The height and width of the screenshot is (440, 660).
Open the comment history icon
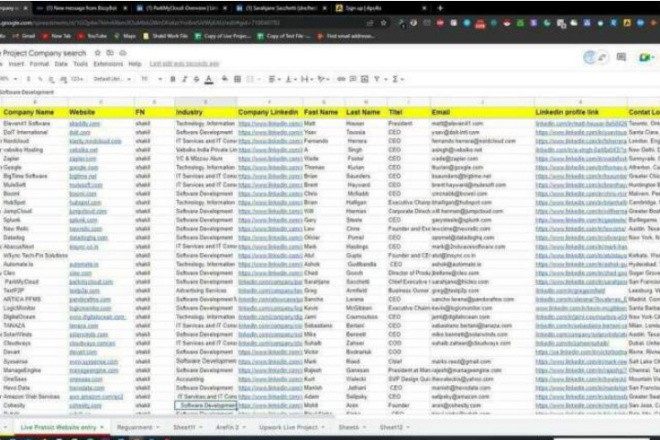click(x=621, y=57)
